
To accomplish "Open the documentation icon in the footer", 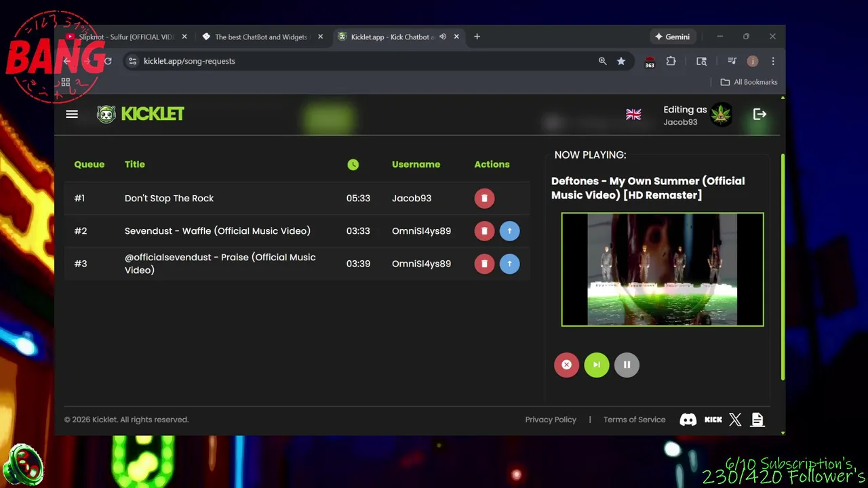I will (757, 420).
